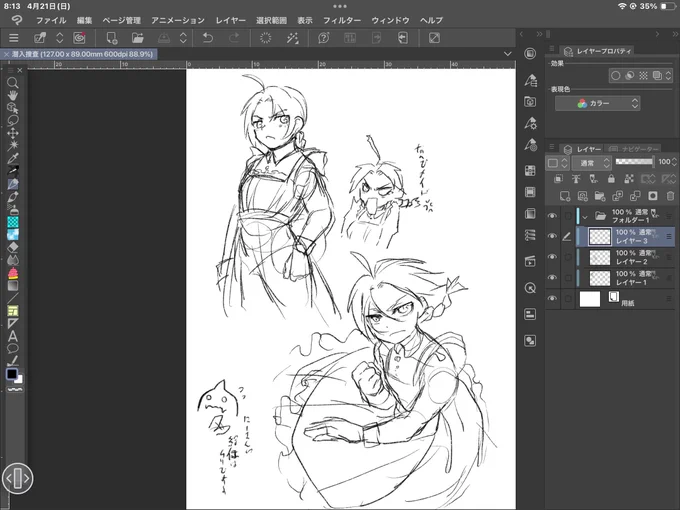Select the Eraser tool
The image size is (680, 510).
[13, 247]
